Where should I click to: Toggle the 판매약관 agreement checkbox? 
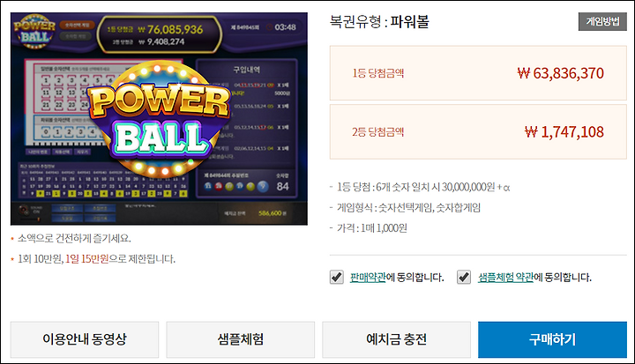(x=337, y=278)
